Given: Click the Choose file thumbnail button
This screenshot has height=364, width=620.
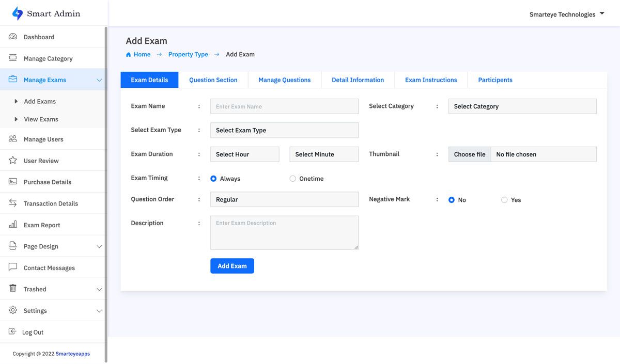Looking at the screenshot, I should 470,154.
